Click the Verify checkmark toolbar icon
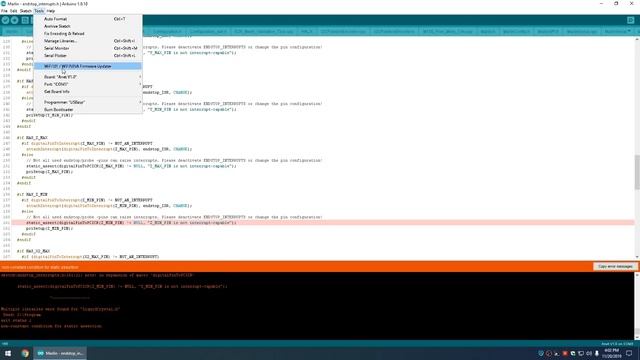640x360 pixels. [5, 20]
